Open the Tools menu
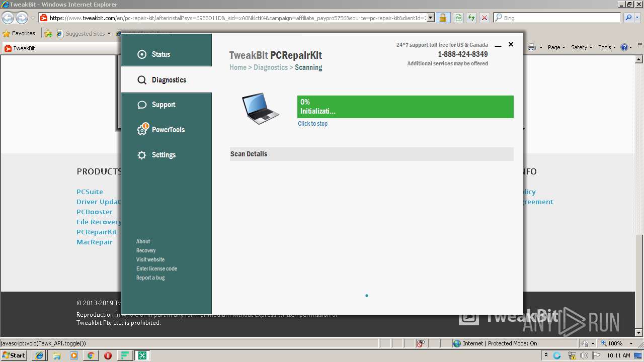This screenshot has width=644, height=362. coord(607,47)
